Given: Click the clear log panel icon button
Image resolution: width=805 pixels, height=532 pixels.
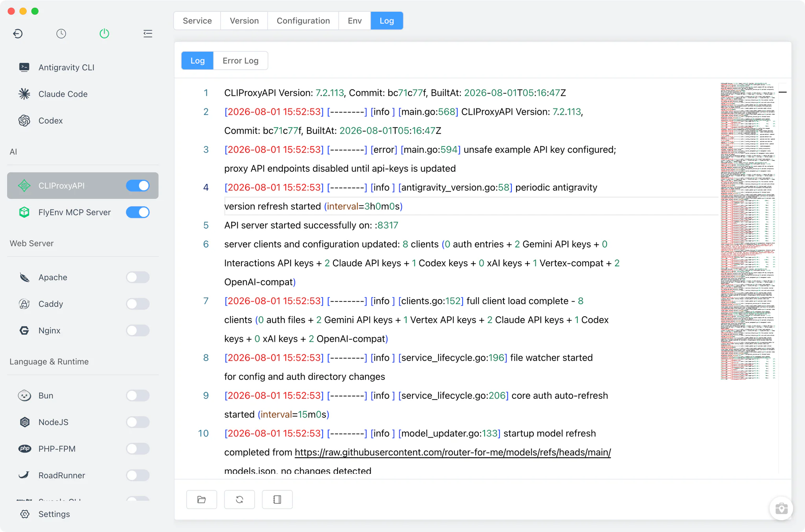Looking at the screenshot, I should click(277, 499).
